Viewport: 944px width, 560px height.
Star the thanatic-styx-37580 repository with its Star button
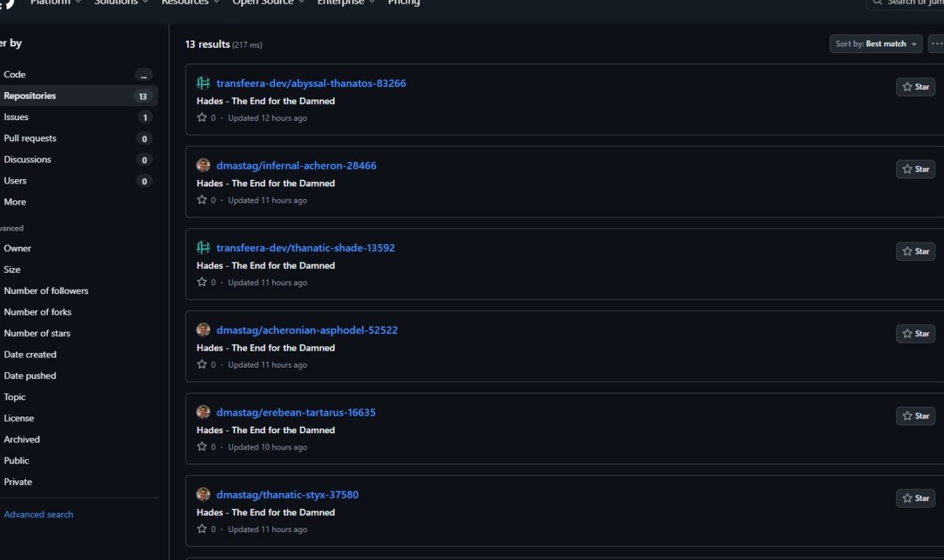pos(915,498)
